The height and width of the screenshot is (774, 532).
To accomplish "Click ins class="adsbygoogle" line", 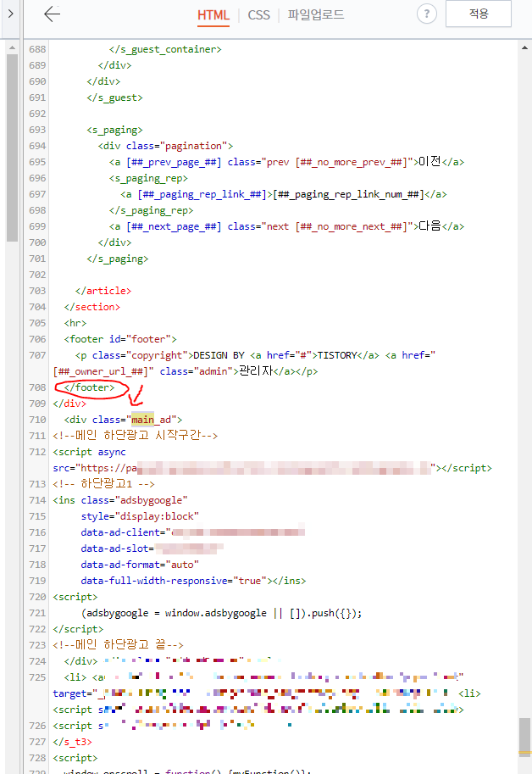I will point(120,500).
